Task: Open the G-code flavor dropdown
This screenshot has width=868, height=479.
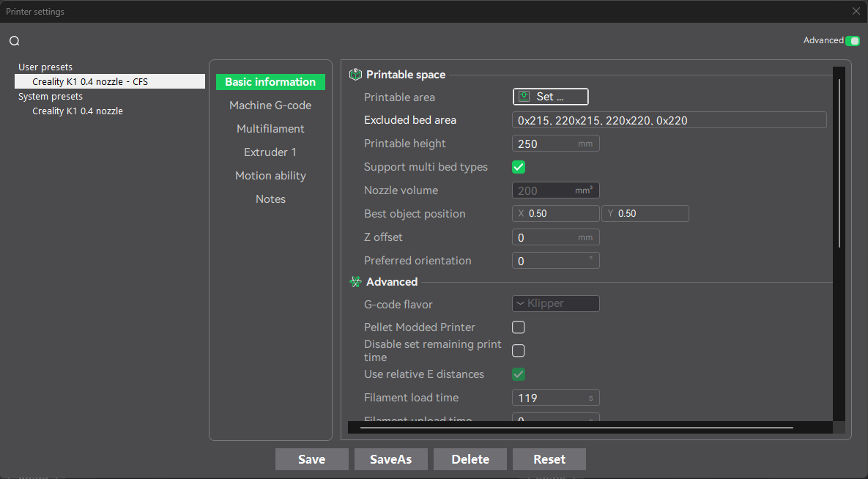Action: click(555, 303)
